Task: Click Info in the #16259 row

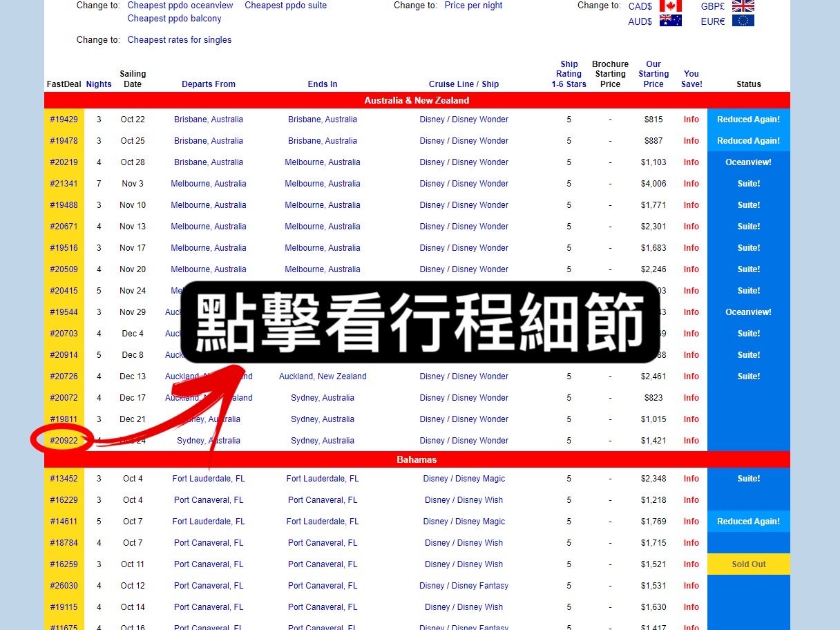Action: coord(691,564)
